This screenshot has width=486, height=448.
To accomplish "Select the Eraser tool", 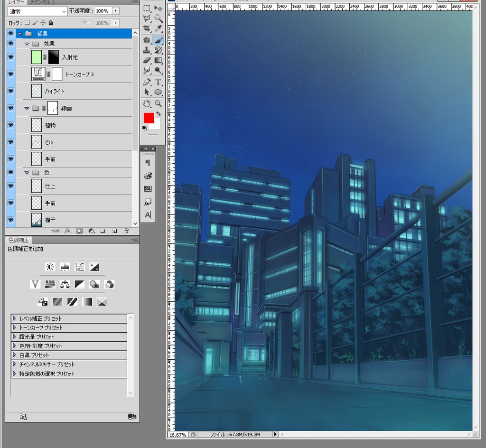I will pyautogui.click(x=147, y=59).
